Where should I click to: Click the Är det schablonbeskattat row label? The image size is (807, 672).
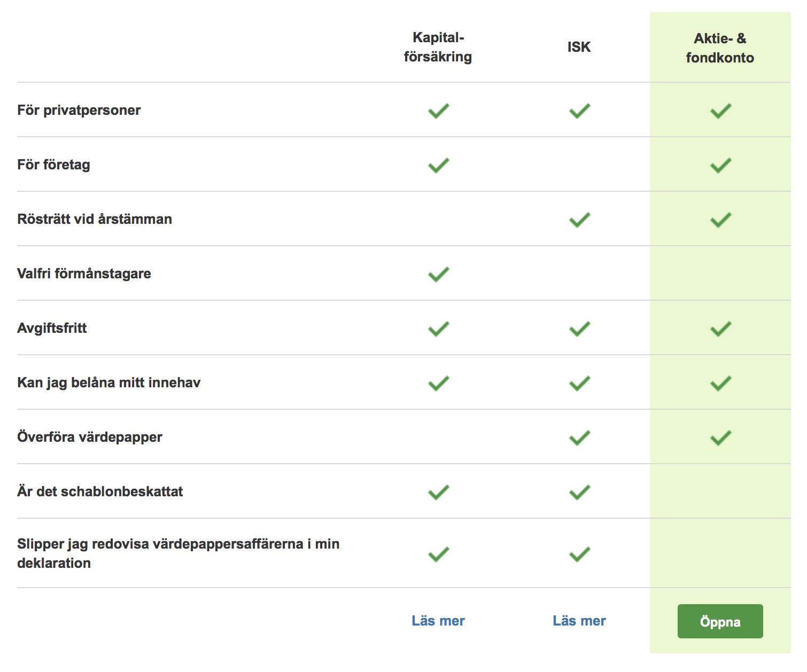tap(100, 491)
